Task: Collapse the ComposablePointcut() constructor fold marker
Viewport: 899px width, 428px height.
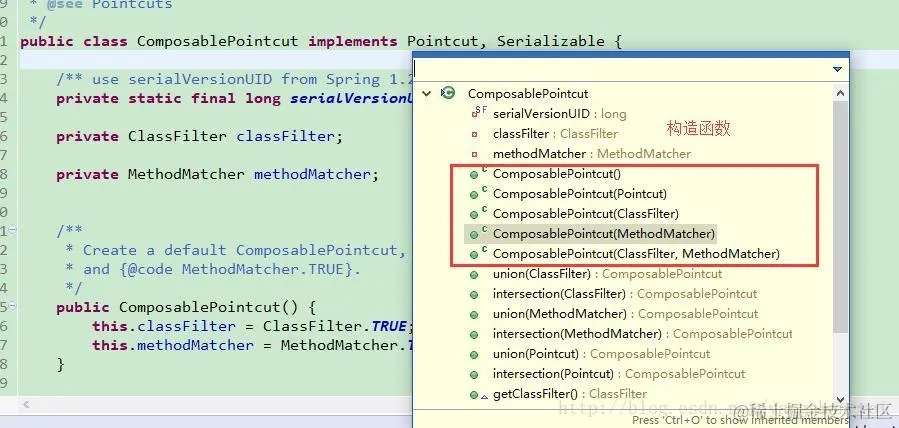Action: point(13,307)
